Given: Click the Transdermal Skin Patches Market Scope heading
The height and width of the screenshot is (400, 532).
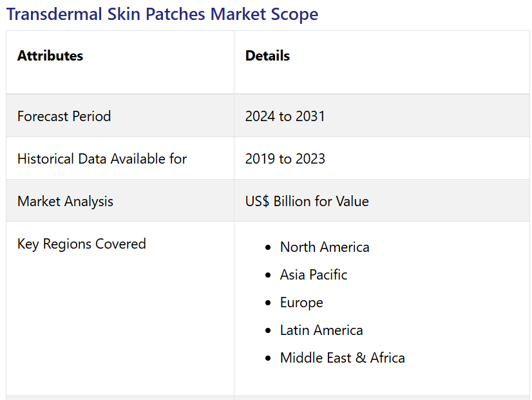Looking at the screenshot, I should click(x=162, y=14).
